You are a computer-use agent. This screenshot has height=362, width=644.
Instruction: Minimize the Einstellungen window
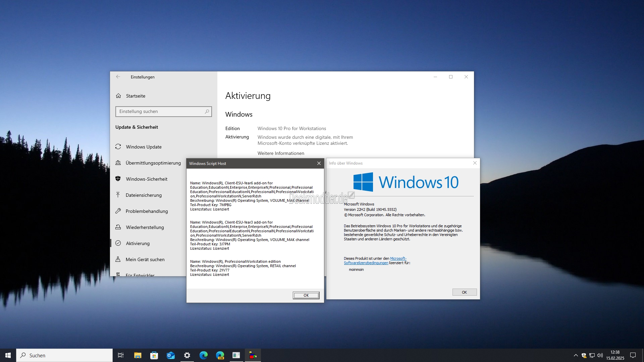coord(435,77)
